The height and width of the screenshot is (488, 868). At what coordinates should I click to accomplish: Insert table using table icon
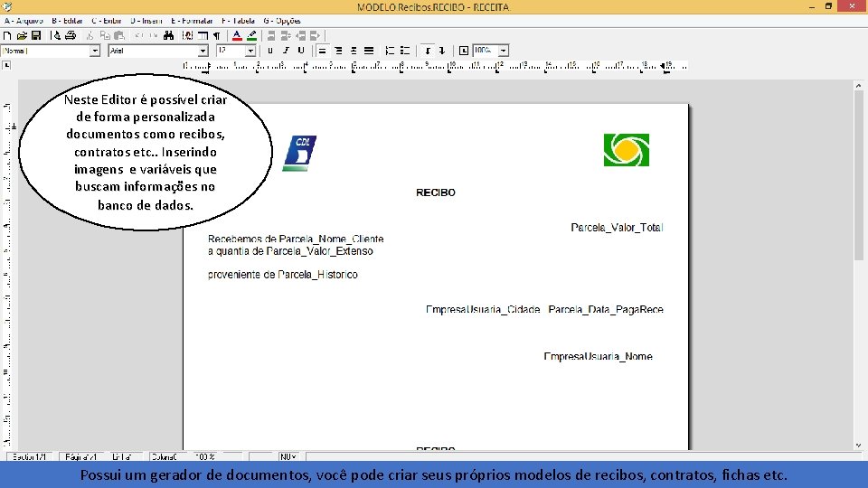tap(203, 35)
